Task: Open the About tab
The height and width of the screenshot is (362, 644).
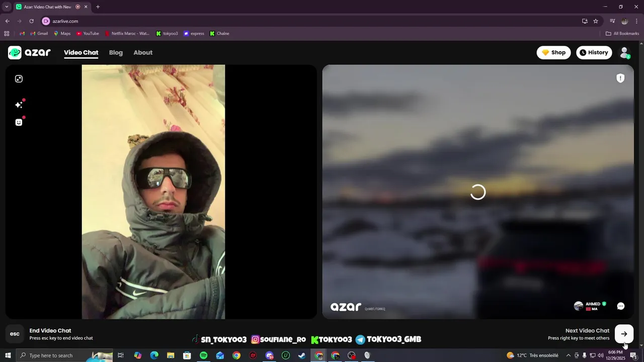Action: point(143,52)
